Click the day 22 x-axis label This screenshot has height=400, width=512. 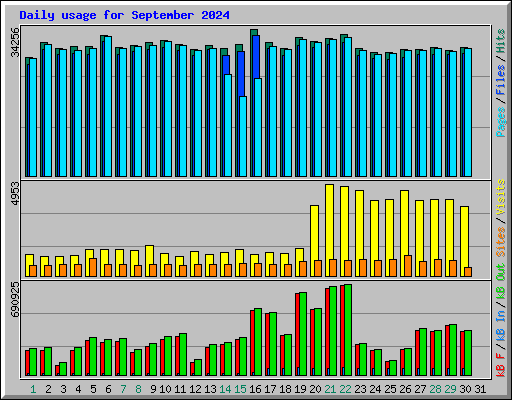(345, 389)
